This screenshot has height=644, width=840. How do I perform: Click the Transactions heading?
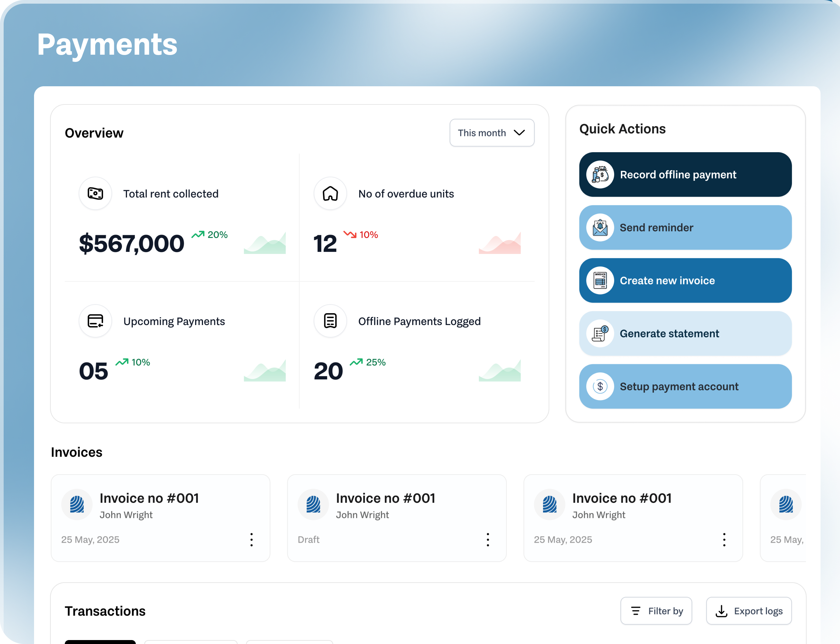click(105, 611)
